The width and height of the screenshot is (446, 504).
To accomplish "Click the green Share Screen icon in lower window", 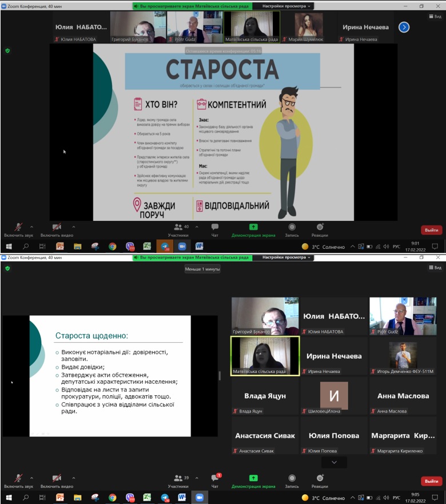I will 253,478.
